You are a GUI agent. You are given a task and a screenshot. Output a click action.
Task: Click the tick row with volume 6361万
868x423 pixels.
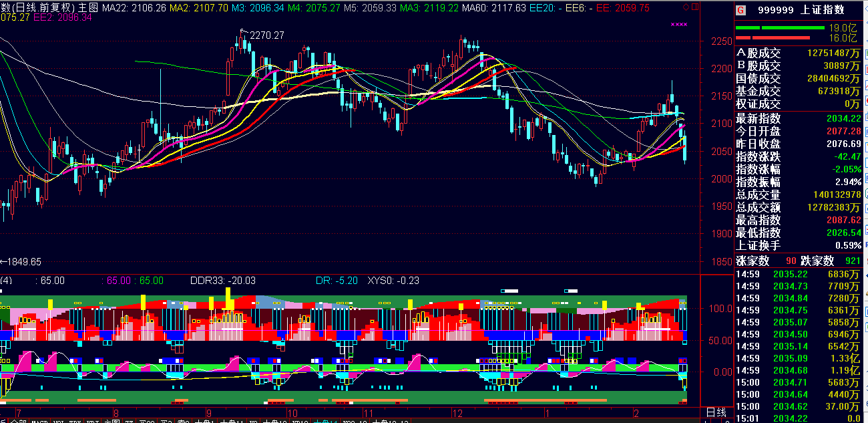point(798,310)
